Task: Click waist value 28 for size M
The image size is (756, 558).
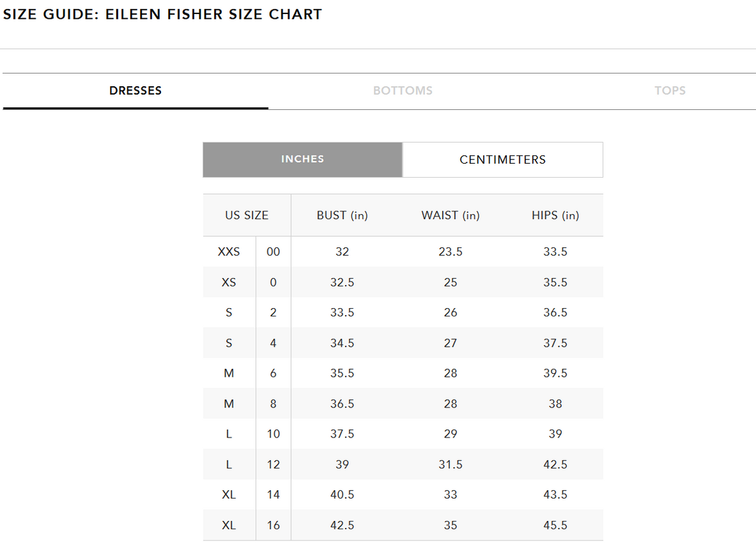Action: 450,373
